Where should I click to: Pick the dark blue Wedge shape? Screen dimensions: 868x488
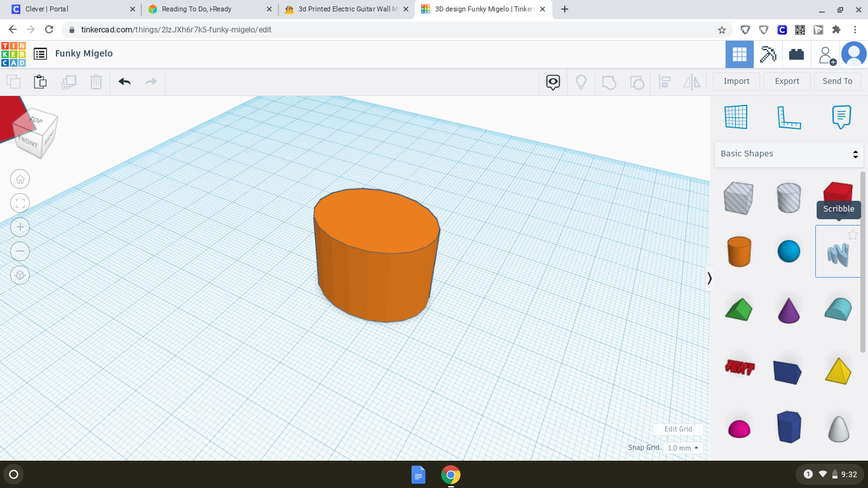tap(787, 372)
